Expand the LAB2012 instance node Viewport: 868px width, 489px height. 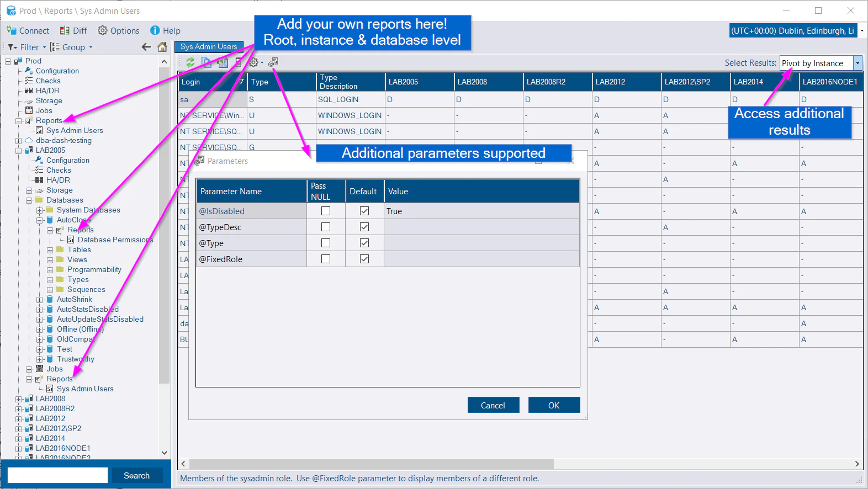[19, 419]
